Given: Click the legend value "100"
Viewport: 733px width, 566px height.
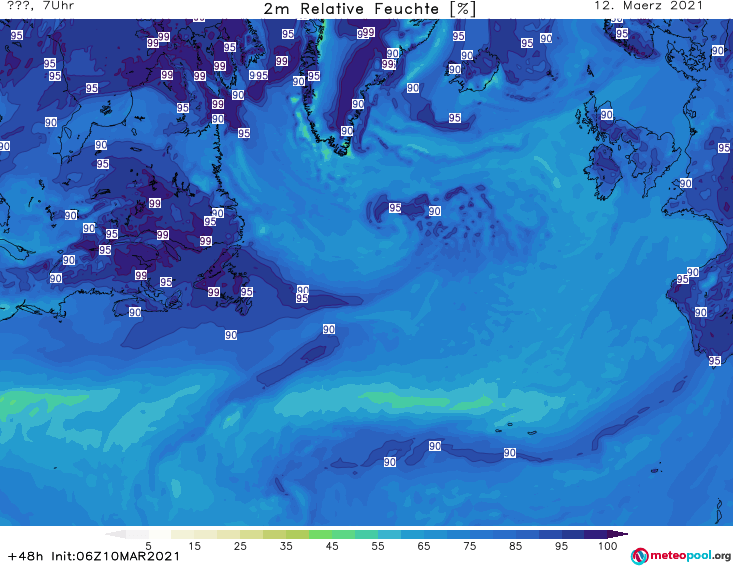Looking at the screenshot, I should pos(608,546).
